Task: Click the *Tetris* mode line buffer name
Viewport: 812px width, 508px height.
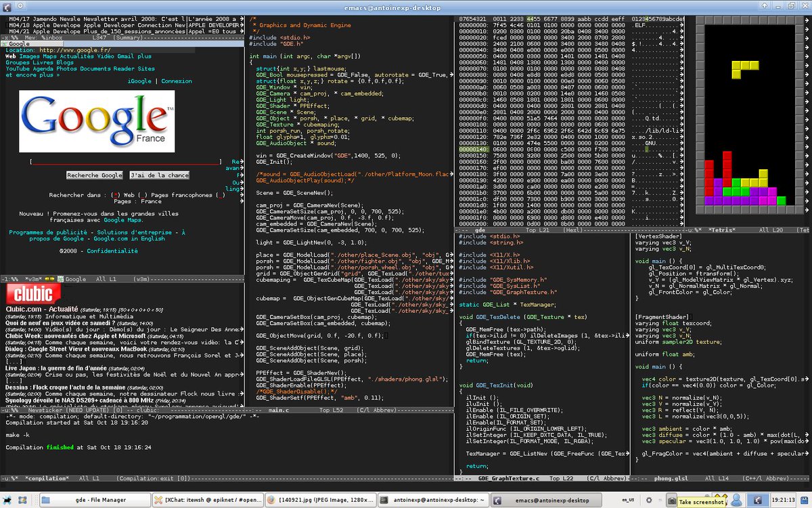Action: tap(721, 230)
